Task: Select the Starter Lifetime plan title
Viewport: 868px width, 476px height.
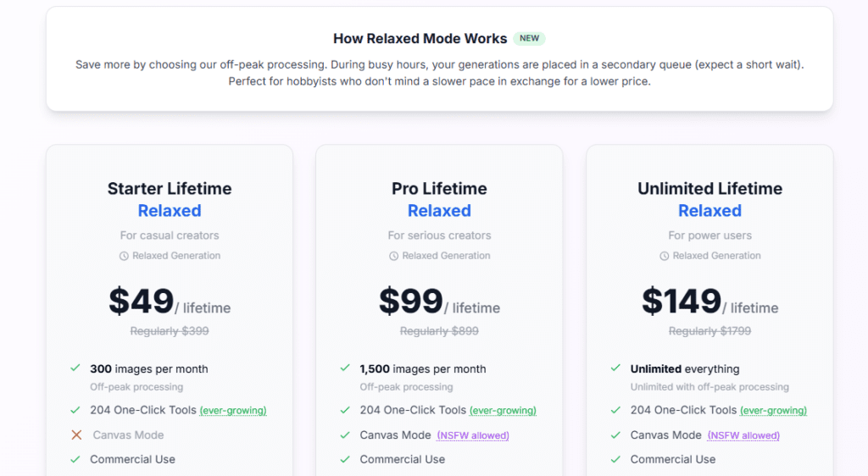Action: [x=170, y=189]
